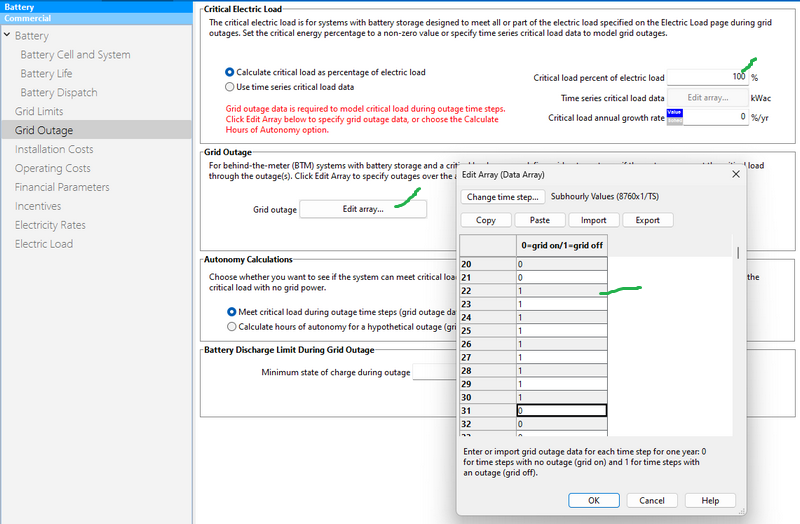The height and width of the screenshot is (524, 800).
Task: Select Calculate critical load as percentage option
Action: pyautogui.click(x=231, y=72)
